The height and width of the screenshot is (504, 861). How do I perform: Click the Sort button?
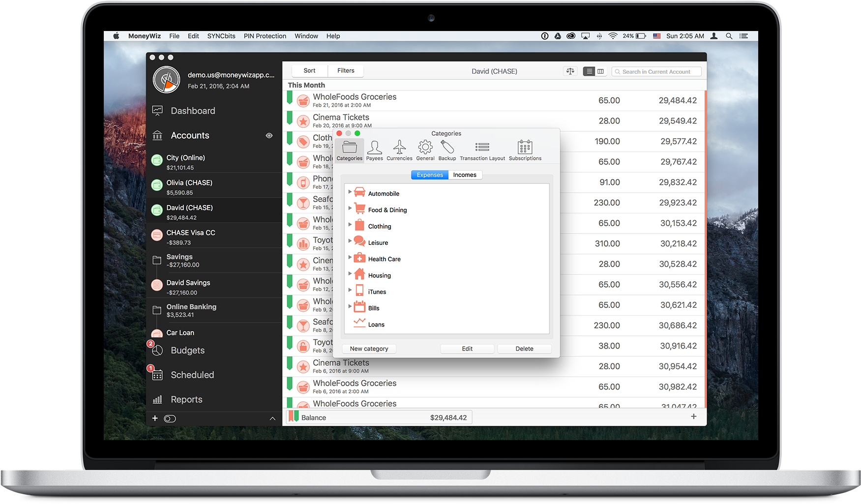click(x=309, y=71)
